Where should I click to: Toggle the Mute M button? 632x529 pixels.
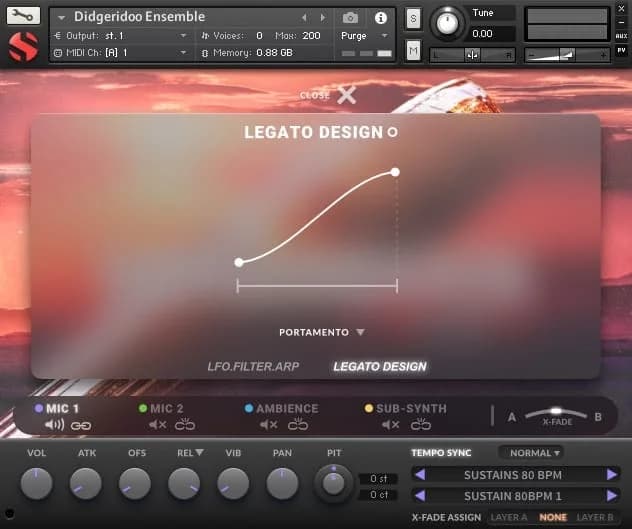[x=413, y=50]
